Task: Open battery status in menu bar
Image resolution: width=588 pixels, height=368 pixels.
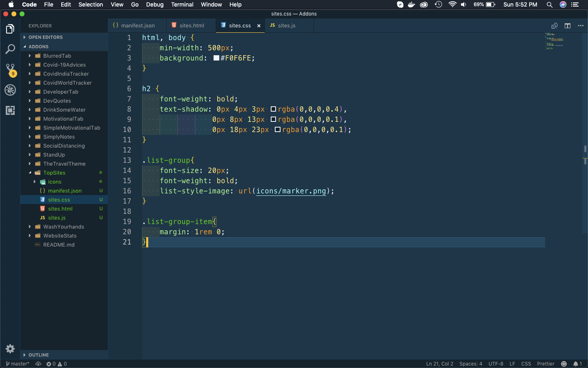Action: (x=484, y=4)
